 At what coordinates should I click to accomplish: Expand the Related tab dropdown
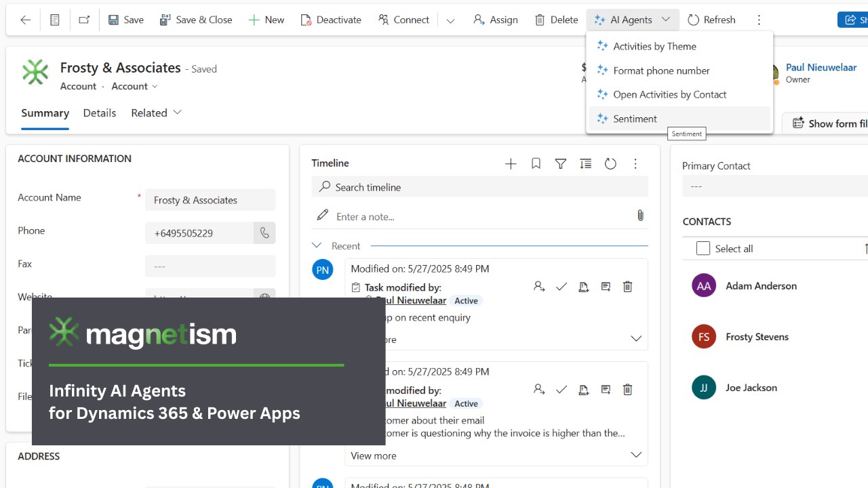157,113
